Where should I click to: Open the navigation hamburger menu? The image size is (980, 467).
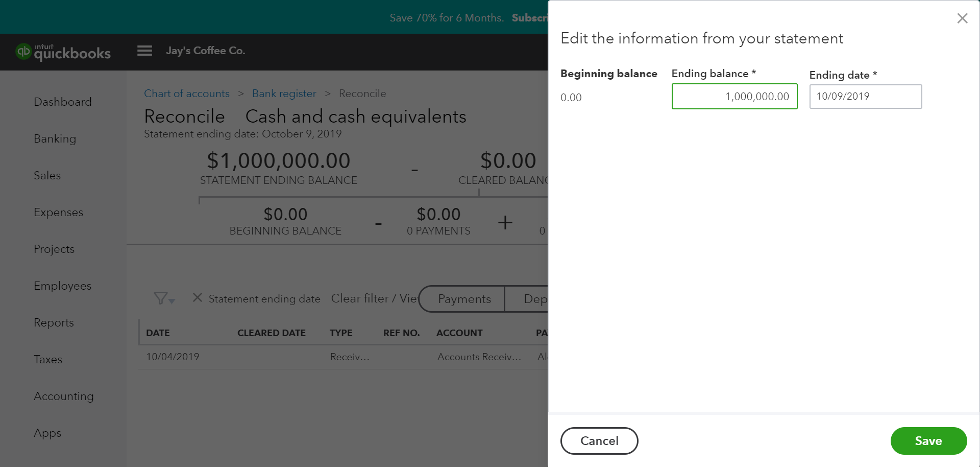pyautogui.click(x=144, y=51)
